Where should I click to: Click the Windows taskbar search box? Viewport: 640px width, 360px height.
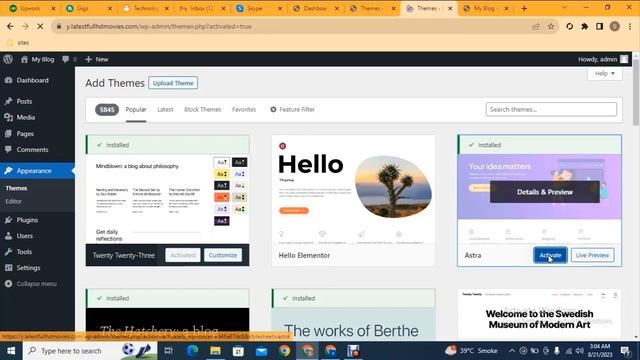[x=90, y=351]
